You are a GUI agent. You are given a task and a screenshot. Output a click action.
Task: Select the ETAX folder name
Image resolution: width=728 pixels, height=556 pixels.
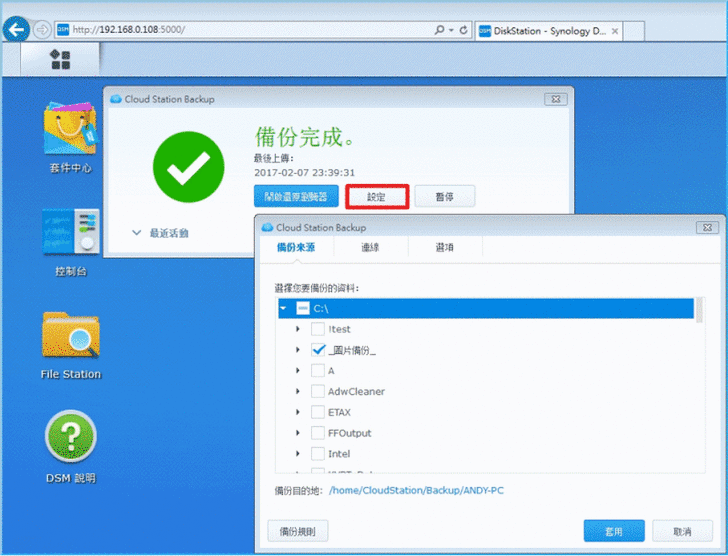tap(339, 413)
